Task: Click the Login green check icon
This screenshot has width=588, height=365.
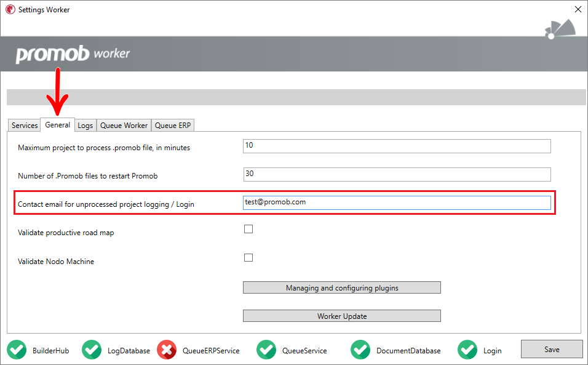Action: coord(467,350)
